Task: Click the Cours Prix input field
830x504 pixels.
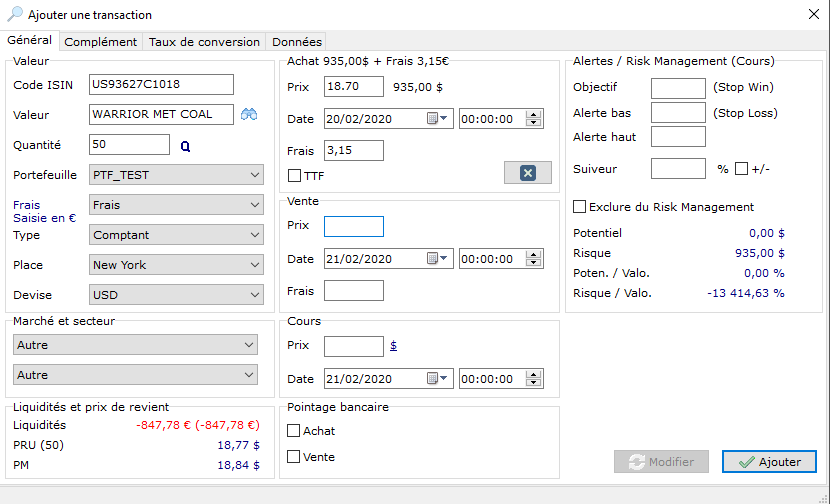Action: coord(354,346)
